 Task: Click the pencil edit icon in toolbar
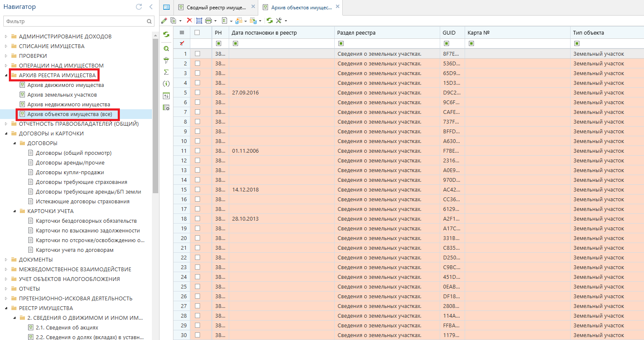pyautogui.click(x=164, y=20)
